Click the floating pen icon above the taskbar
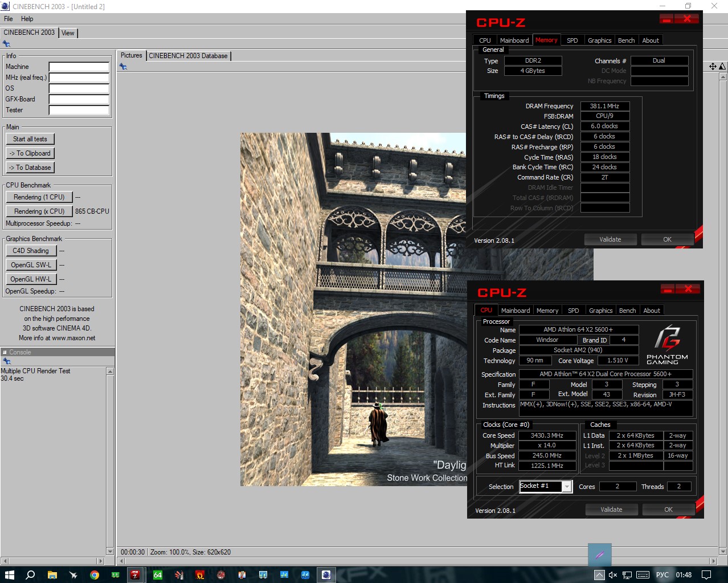 pyautogui.click(x=599, y=555)
